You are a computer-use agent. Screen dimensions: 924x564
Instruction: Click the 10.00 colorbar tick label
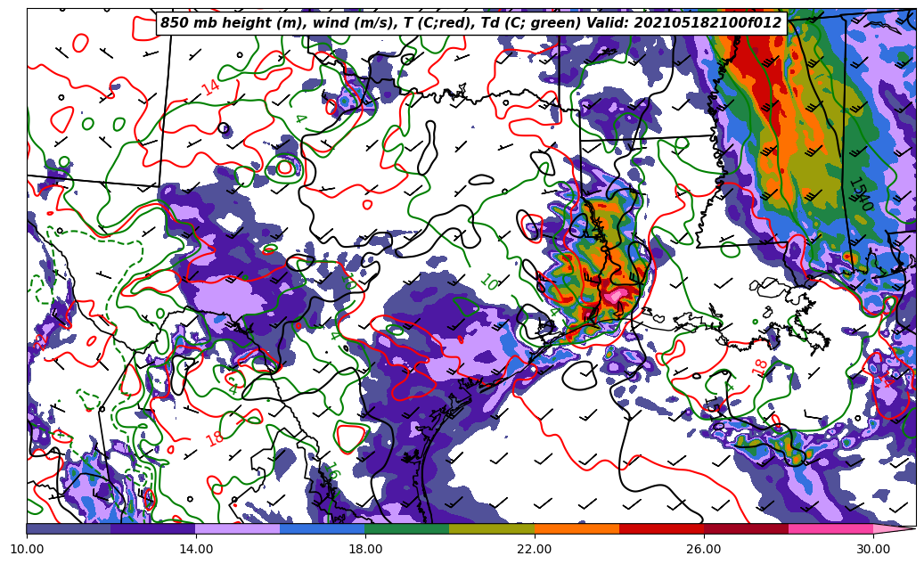click(x=27, y=549)
